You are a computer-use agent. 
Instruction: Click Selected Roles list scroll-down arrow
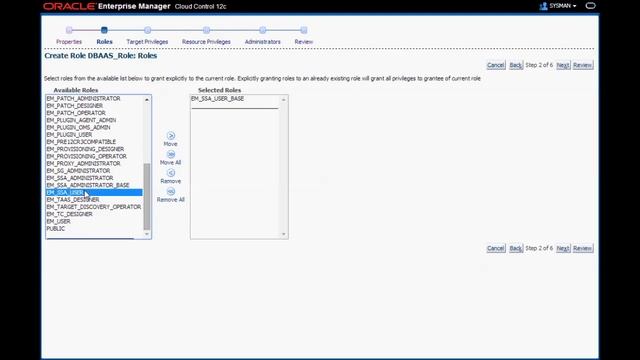click(x=284, y=234)
